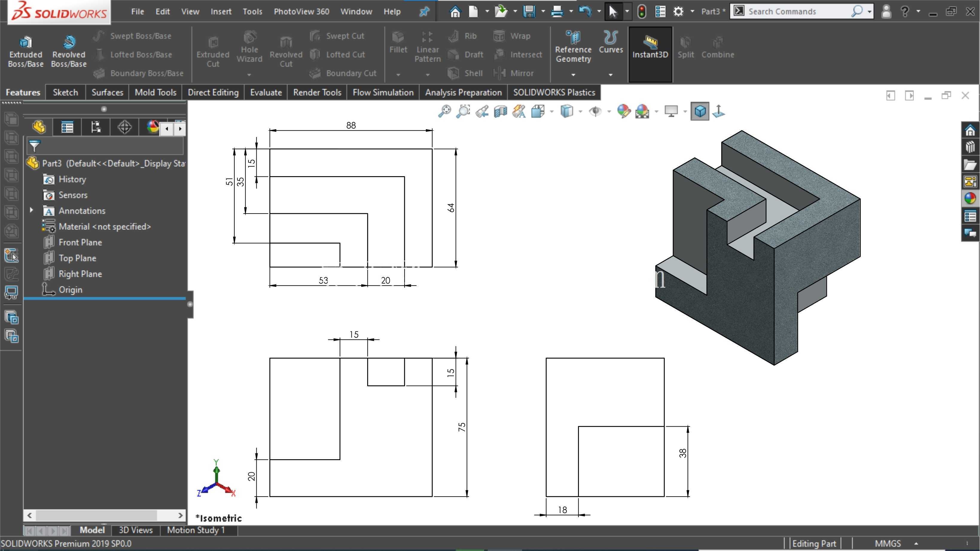
Task: Open Reference Geometry tool
Action: (573, 46)
